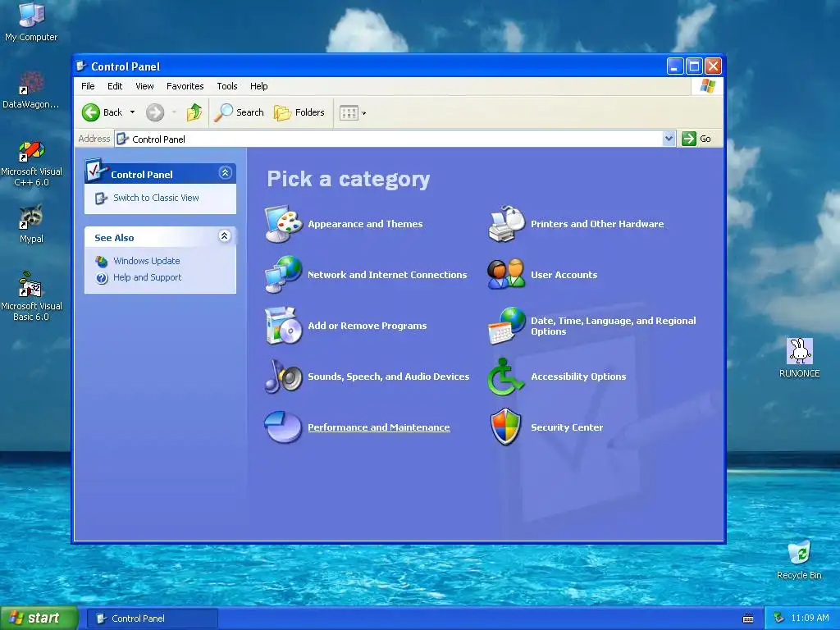The image size is (840, 630).
Task: Click Switch to Classic View link
Action: click(x=156, y=198)
